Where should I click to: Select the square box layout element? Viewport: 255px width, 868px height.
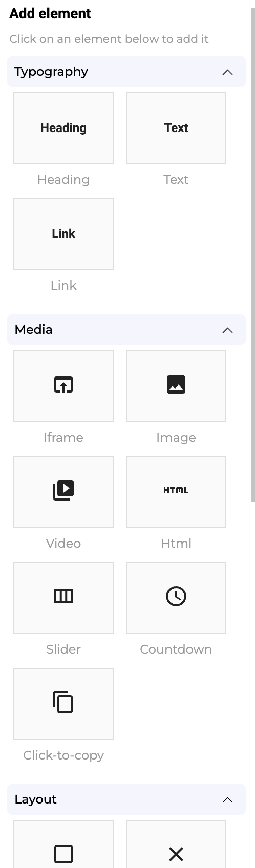click(63, 844)
